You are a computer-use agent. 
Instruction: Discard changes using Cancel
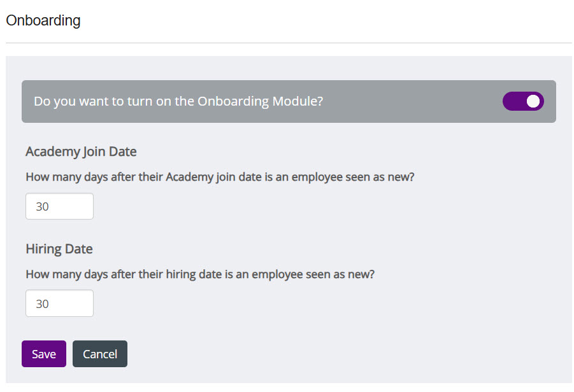pos(99,354)
